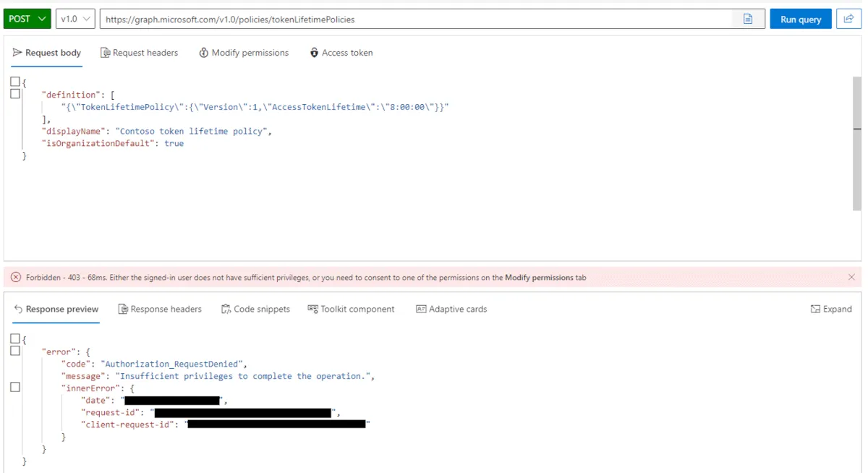This screenshot has width=868, height=473.
Task: Open the Toolkit component tab
Action: (351, 309)
